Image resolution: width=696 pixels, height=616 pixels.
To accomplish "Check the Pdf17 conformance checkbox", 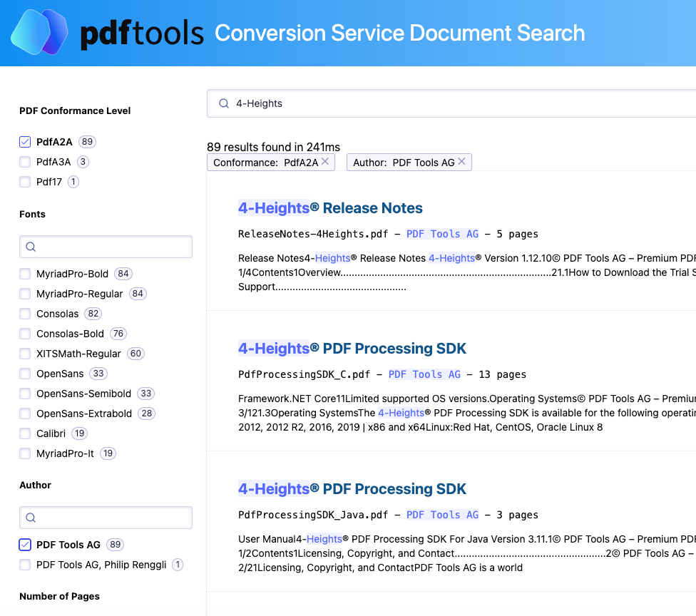I will coord(25,182).
